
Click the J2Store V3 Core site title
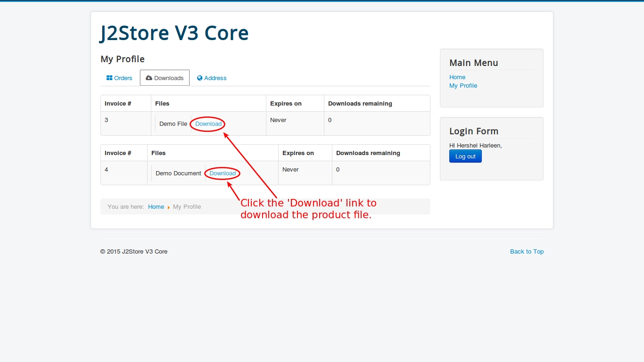click(174, 33)
